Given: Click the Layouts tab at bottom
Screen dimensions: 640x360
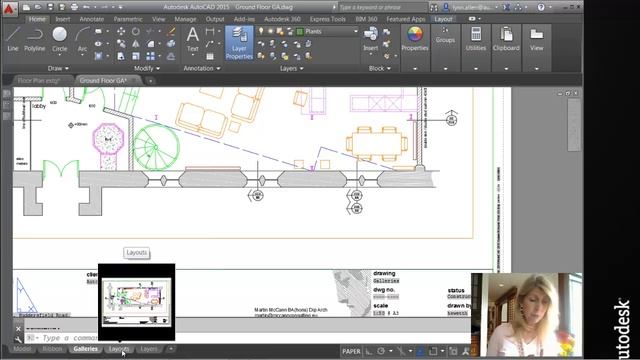Looking at the screenshot, I should tap(119, 349).
